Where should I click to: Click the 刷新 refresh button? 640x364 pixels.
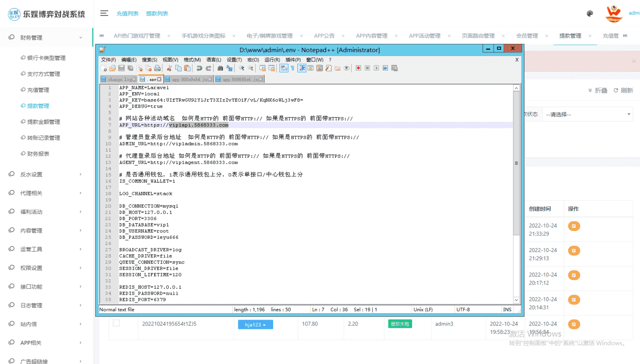point(623,90)
